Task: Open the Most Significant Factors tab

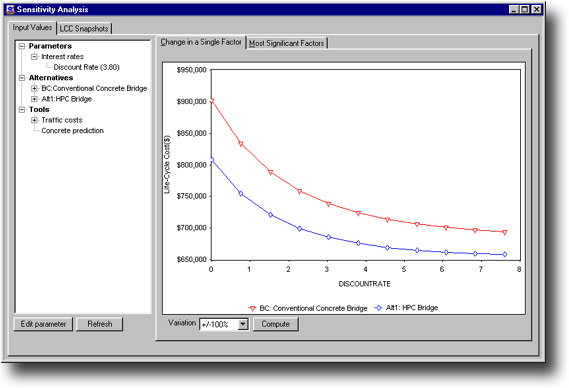Action: (x=286, y=43)
